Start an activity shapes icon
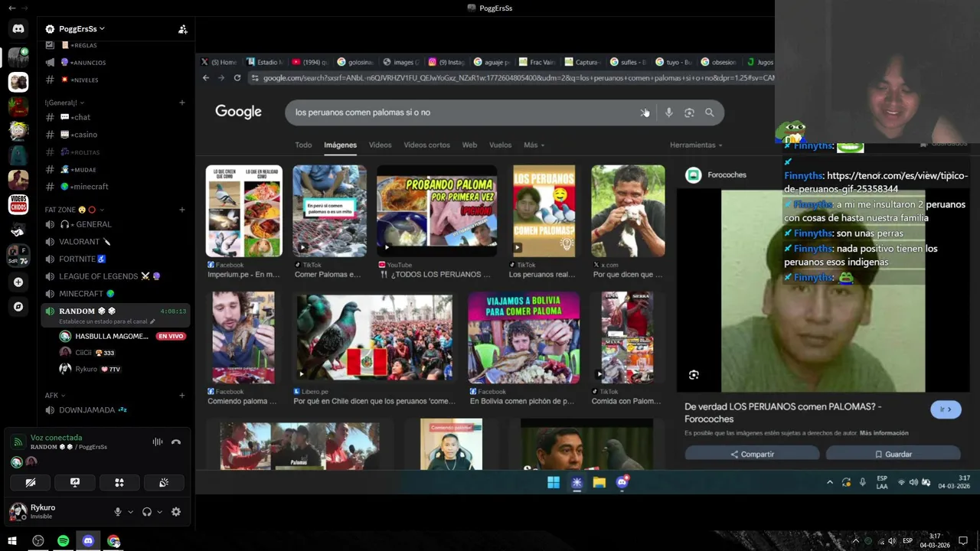 click(119, 483)
